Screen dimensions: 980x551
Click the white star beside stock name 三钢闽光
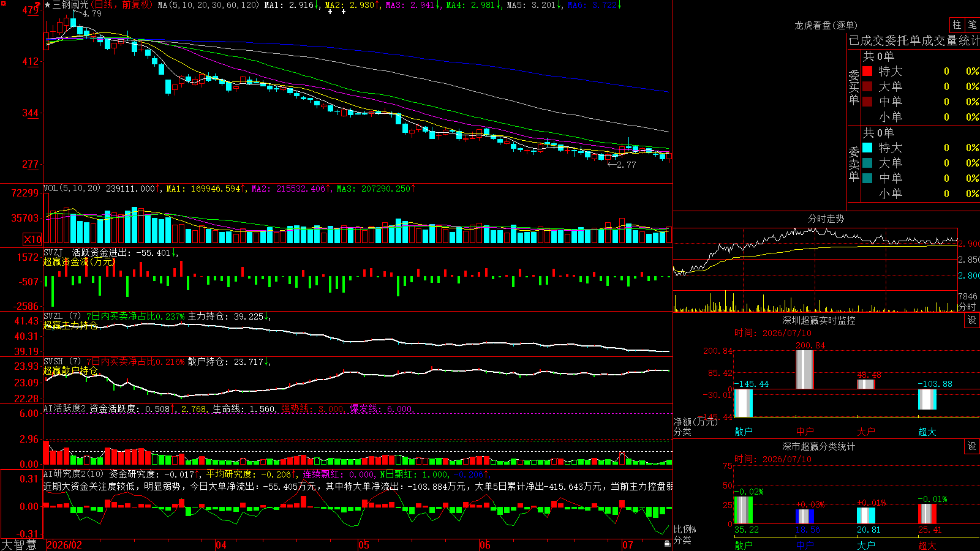tap(48, 5)
